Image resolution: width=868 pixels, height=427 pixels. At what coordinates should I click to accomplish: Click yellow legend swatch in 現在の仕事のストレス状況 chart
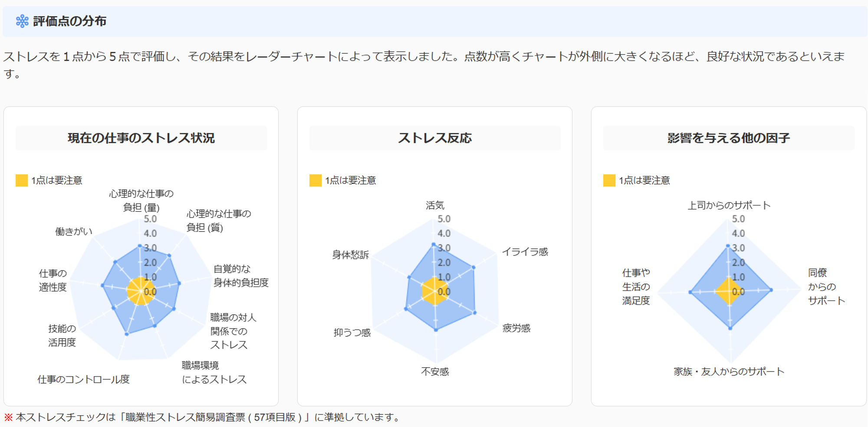pyautogui.click(x=22, y=180)
